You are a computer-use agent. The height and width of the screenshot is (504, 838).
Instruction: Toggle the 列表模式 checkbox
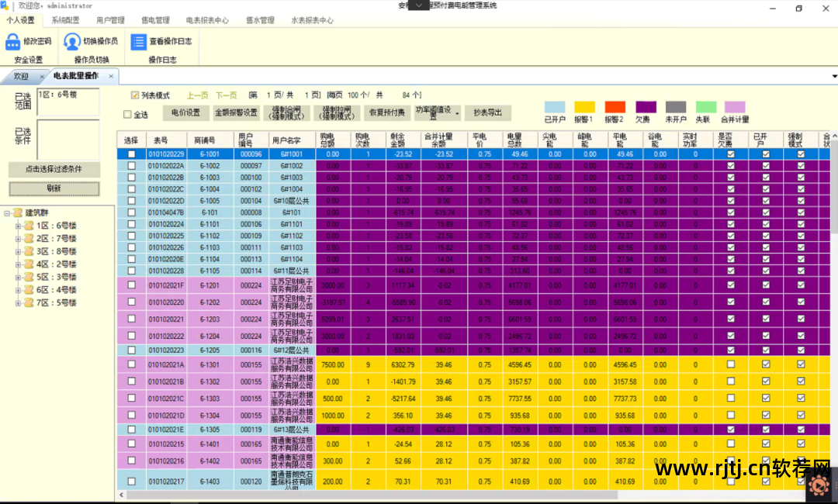[x=135, y=95]
